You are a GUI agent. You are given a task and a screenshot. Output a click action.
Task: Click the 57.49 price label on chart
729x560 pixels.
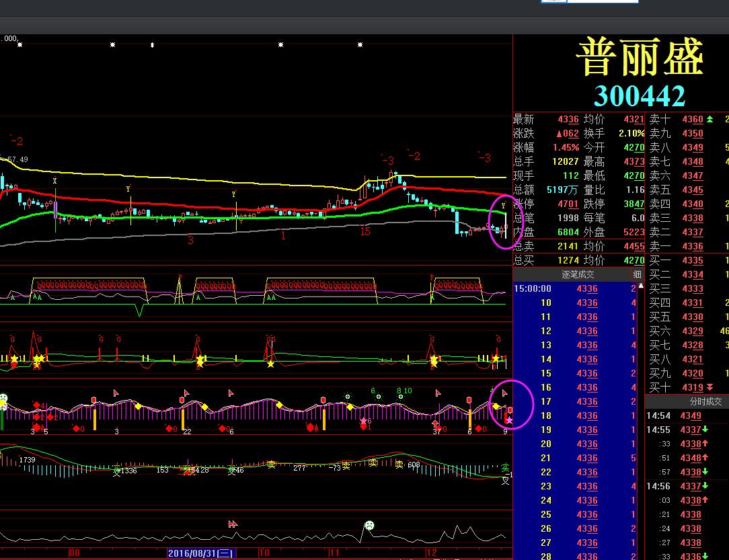click(x=17, y=159)
